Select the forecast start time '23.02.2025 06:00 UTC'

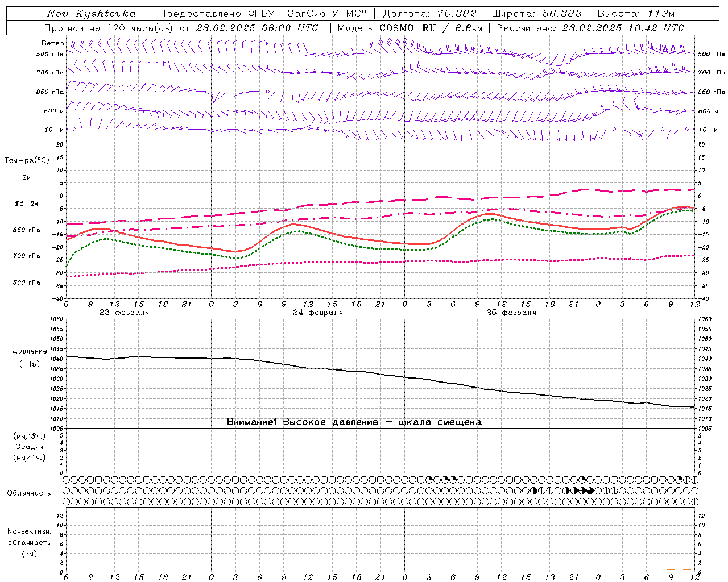[257, 28]
